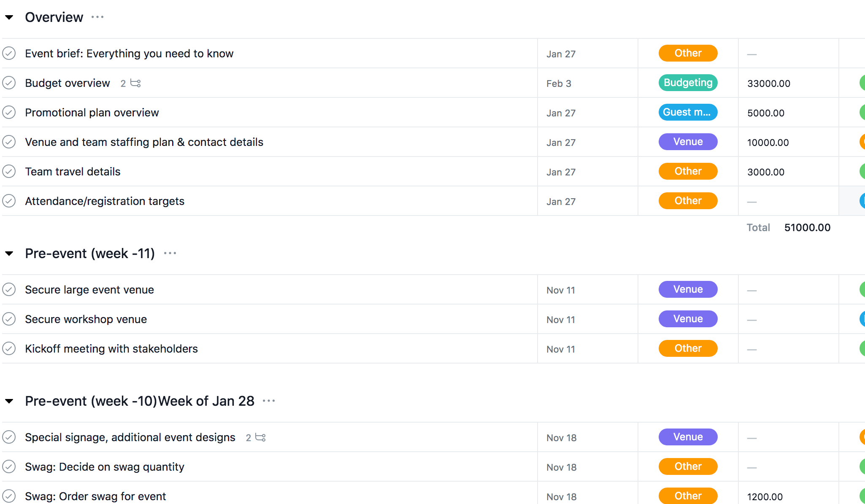
Task: Mark Event brief task complete
Action: coord(9,54)
